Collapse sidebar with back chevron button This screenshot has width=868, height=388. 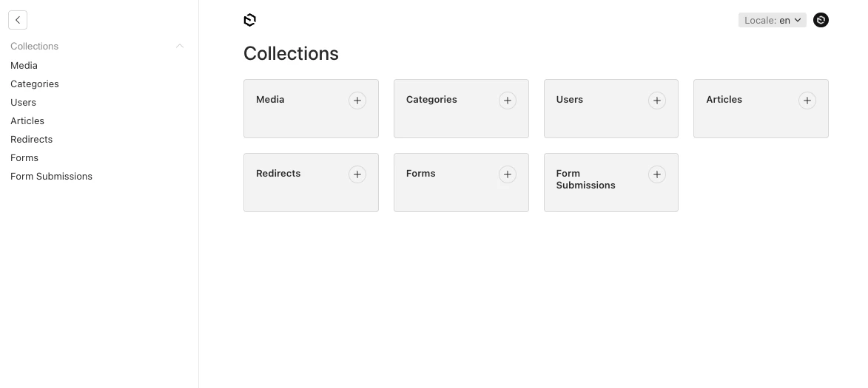[x=18, y=20]
